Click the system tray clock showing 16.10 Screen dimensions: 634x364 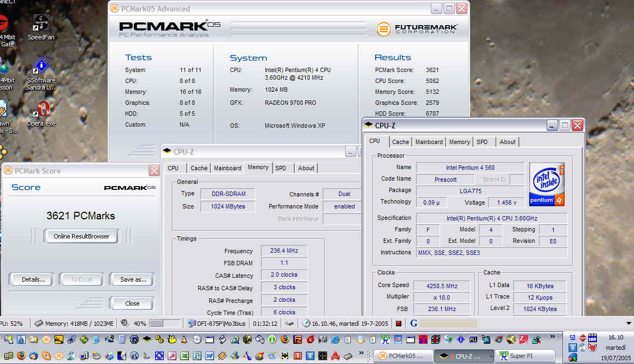pos(616,337)
